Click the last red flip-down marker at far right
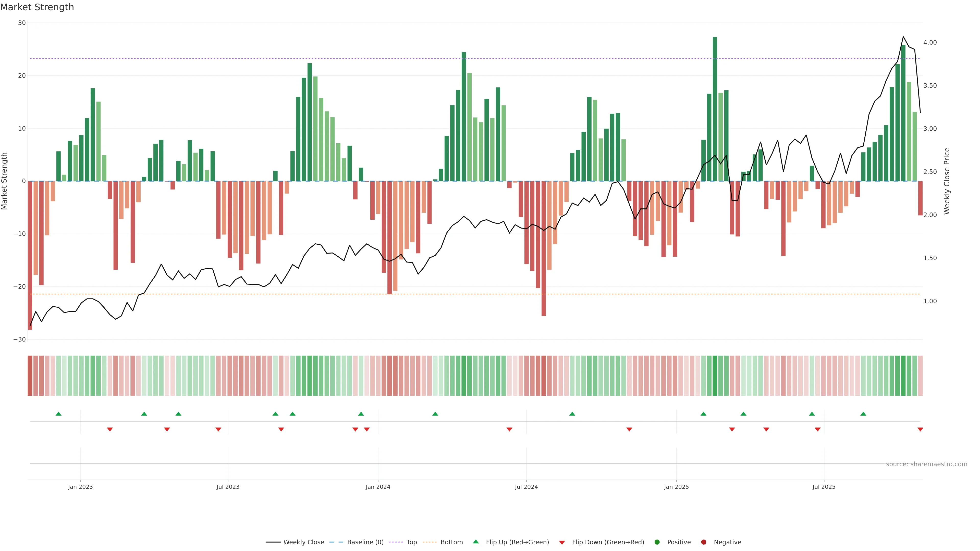Image resolution: width=980 pixels, height=551 pixels. tap(920, 429)
